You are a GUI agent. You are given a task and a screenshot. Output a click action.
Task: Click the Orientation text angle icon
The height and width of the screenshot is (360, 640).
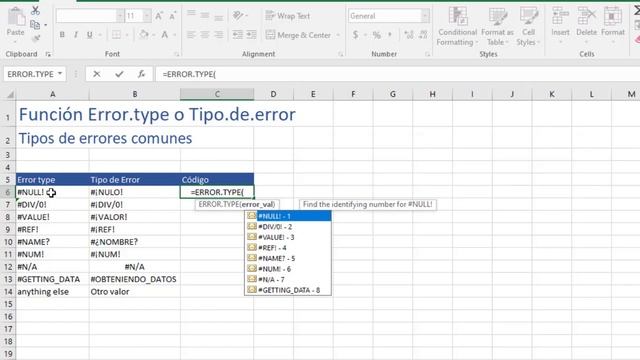[x=238, y=16]
